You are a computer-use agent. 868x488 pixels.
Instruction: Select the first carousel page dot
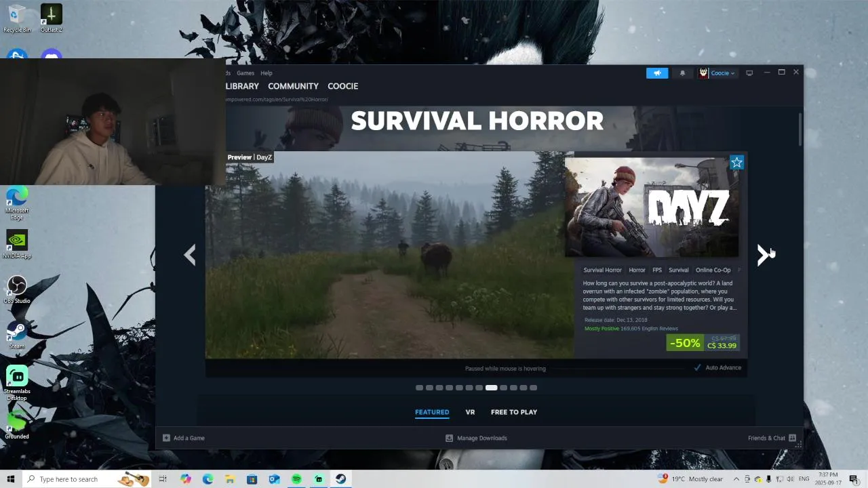tap(419, 388)
